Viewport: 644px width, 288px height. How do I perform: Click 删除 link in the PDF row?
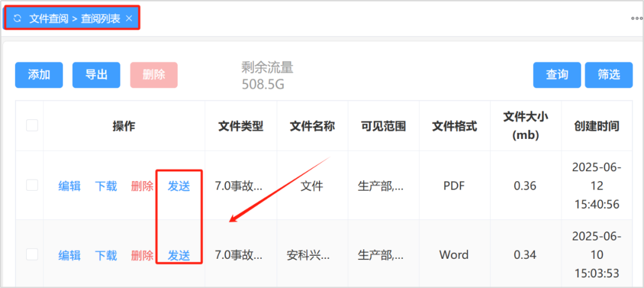point(142,186)
